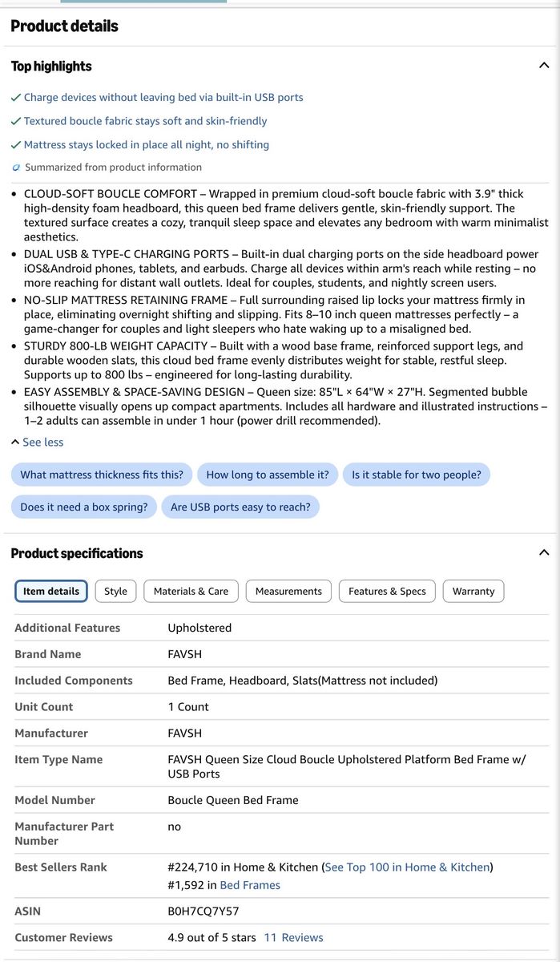This screenshot has height=962, width=560.
Task: Open the Measurements tab
Action: [288, 591]
